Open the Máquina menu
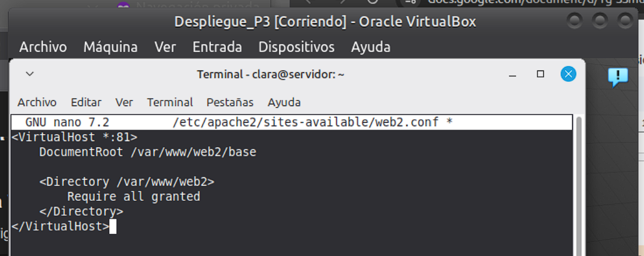The image size is (644, 256). pos(110,47)
